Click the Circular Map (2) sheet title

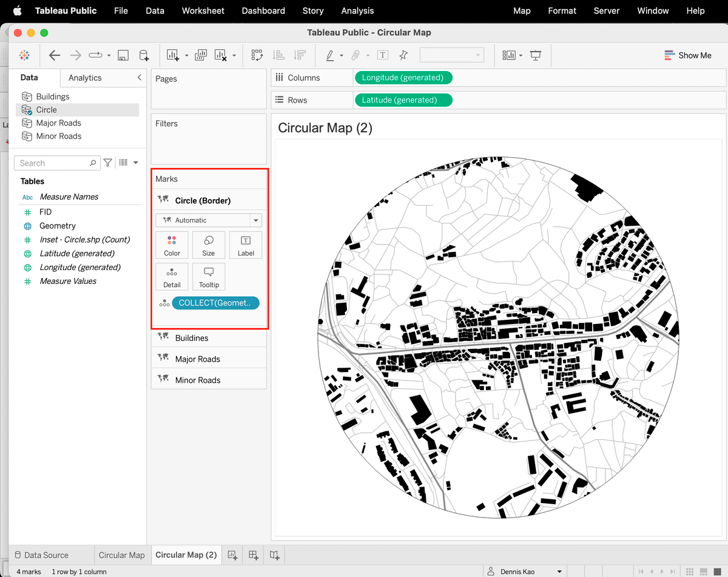point(325,128)
